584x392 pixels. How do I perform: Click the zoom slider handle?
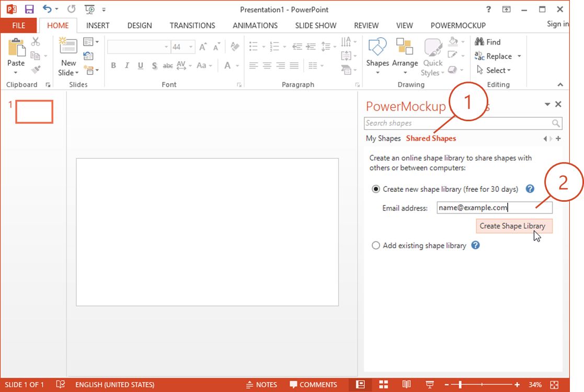[460, 385]
